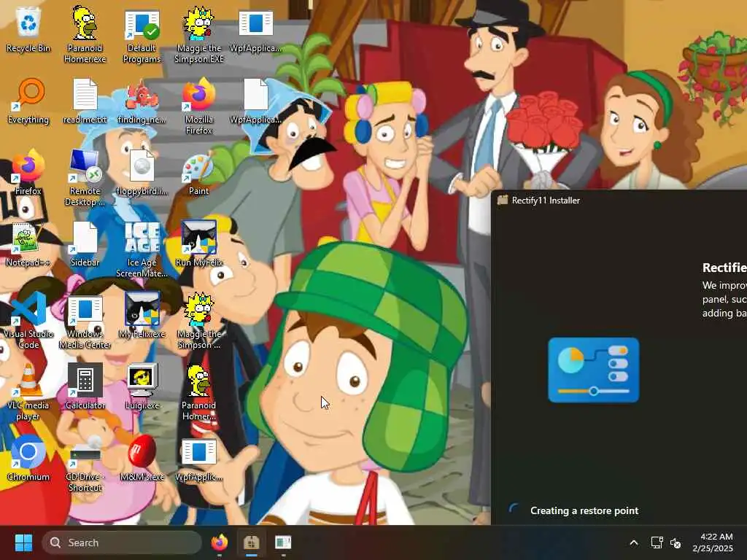Click the 'Creating a restore point' status text

point(584,510)
